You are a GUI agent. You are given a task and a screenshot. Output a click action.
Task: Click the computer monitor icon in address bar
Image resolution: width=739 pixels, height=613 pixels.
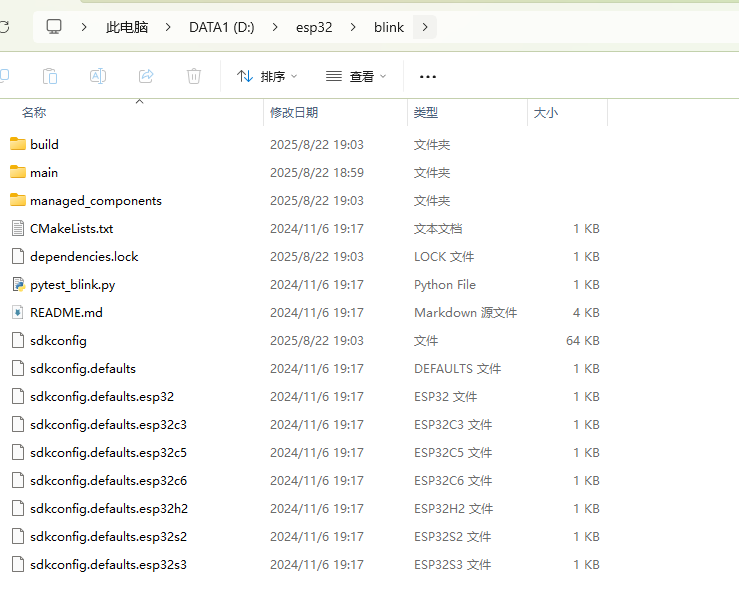point(54,27)
